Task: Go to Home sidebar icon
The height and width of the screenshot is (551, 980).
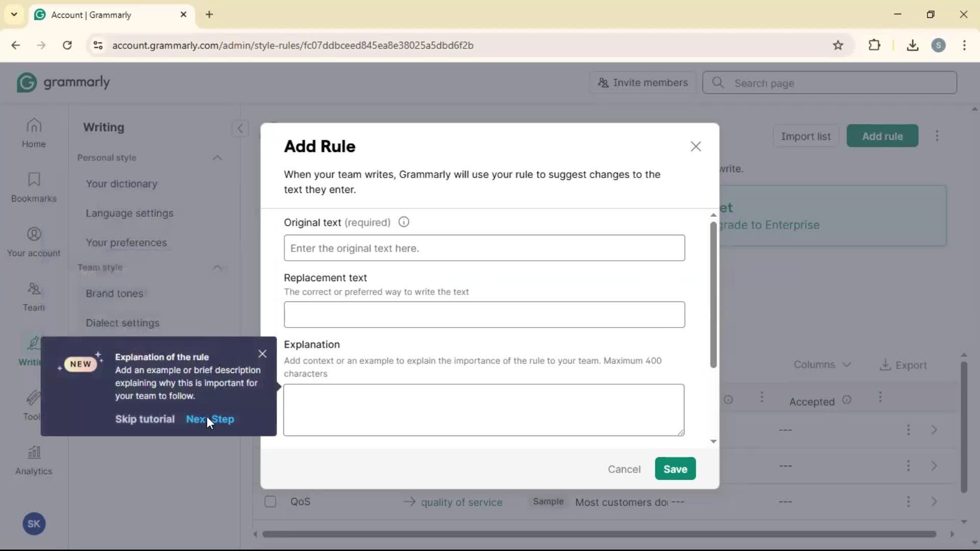Action: tap(34, 133)
